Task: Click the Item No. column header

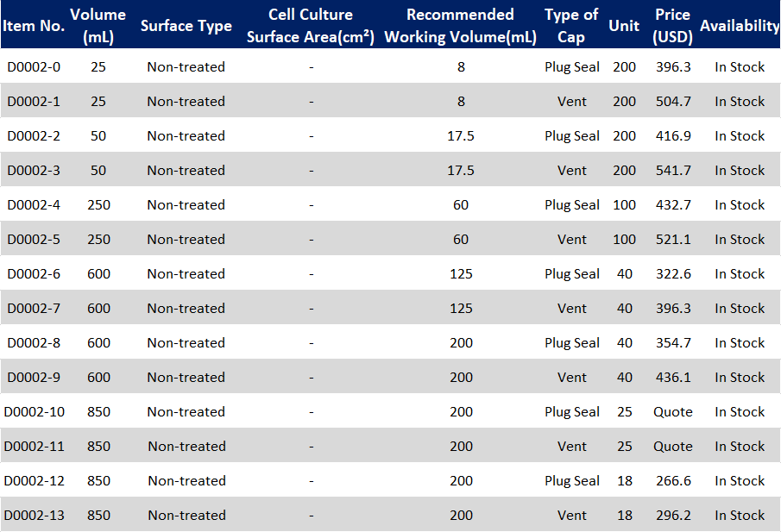Action: 34,25
